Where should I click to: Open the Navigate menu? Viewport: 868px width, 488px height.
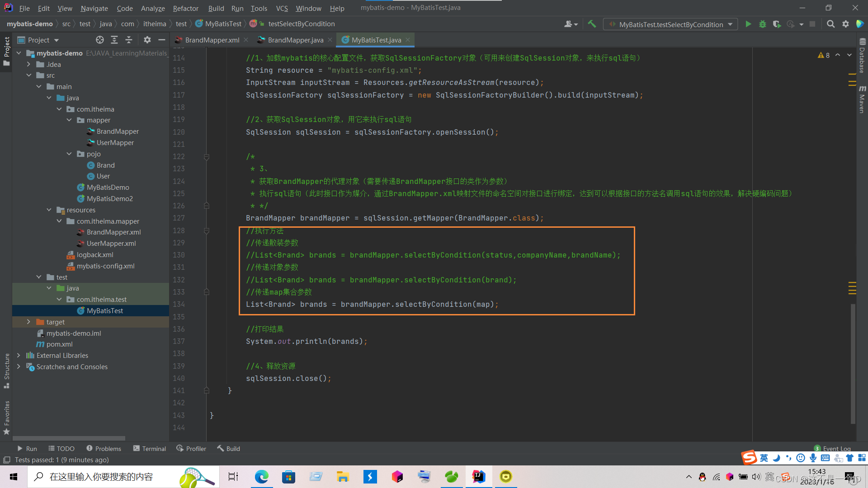click(x=94, y=8)
